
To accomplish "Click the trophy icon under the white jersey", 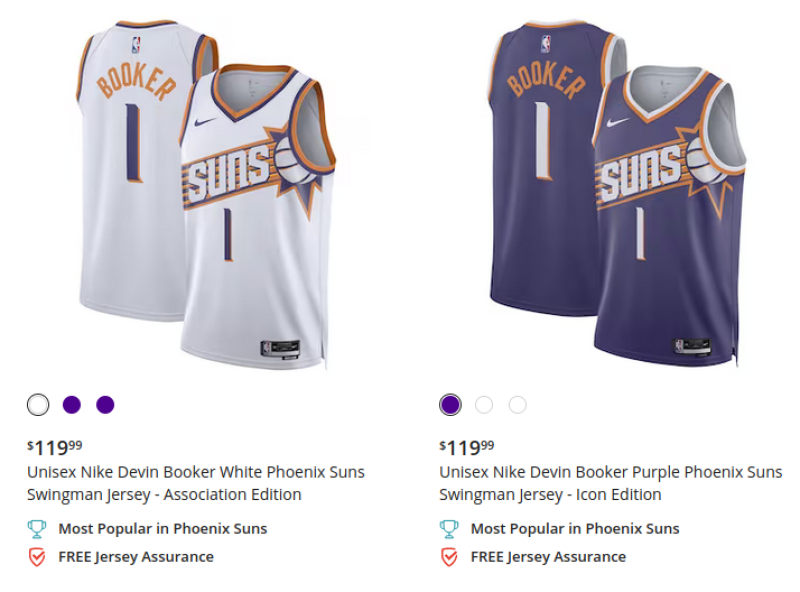I will (38, 528).
